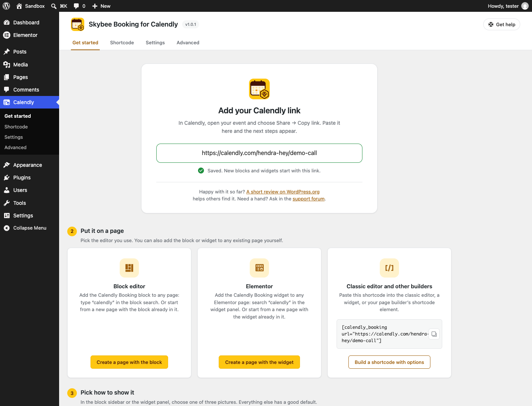Click the large calendar icon above Add your Calendly link
532x406 pixels.
(x=259, y=89)
